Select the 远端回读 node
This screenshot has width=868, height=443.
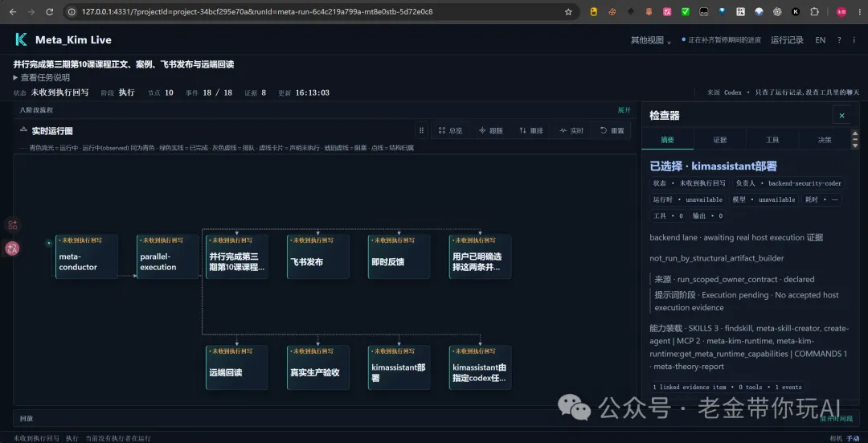click(x=237, y=367)
